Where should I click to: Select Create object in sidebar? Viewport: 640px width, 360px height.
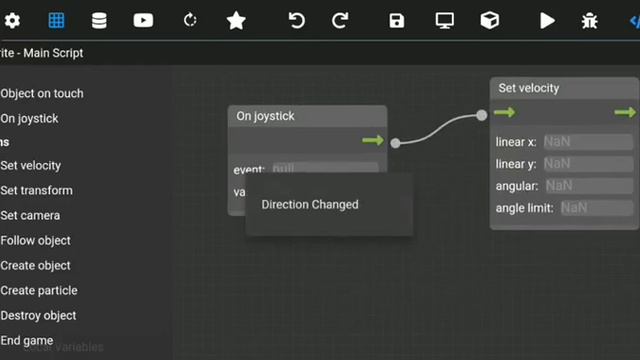(36, 266)
